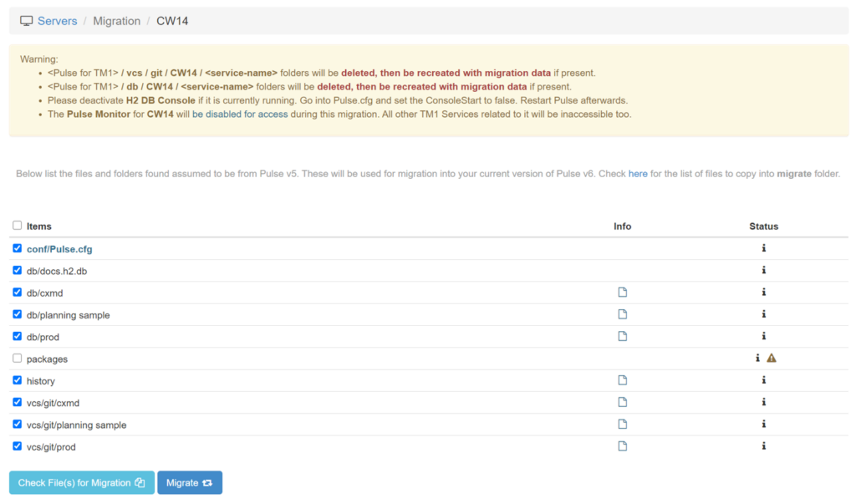Select the Migration breadcrumb item
This screenshot has height=504, width=856.
(x=116, y=21)
